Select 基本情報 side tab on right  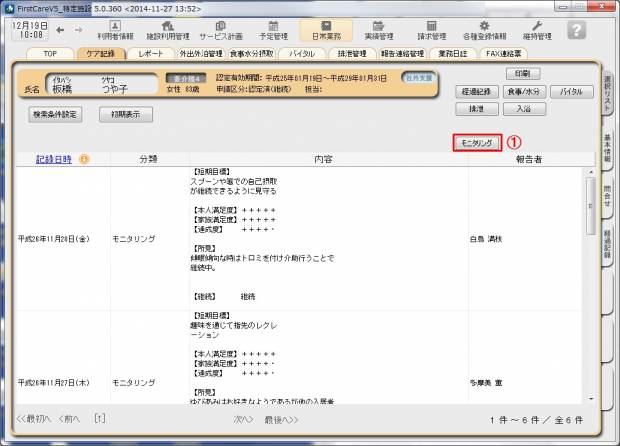point(608,155)
